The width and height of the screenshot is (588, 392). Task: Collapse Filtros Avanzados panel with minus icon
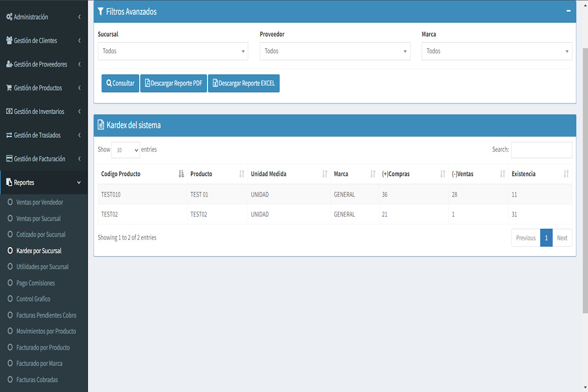pyautogui.click(x=568, y=11)
